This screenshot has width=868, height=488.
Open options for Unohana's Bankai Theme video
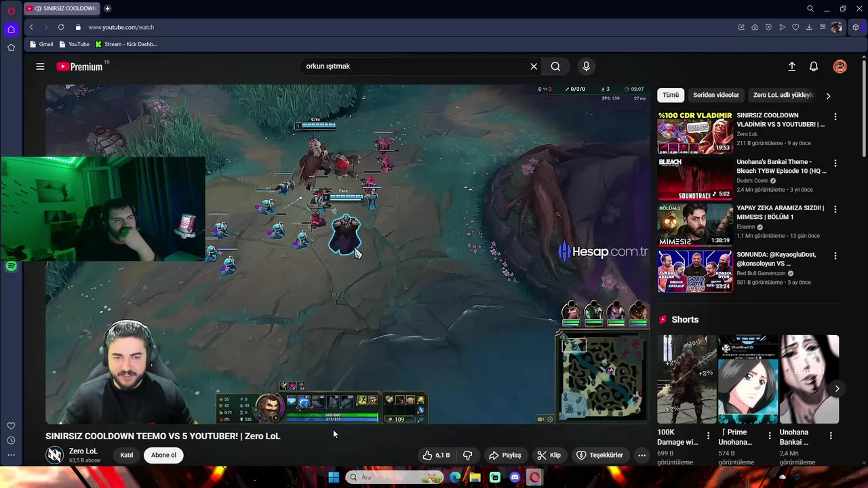pos(835,163)
